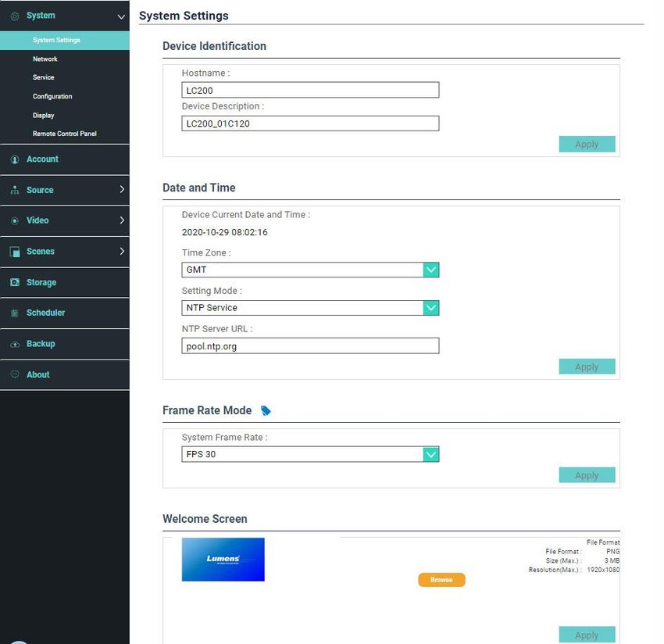Viewport: 664px width, 644px height.
Task: Click the Storage disk icon
Action: (15, 282)
